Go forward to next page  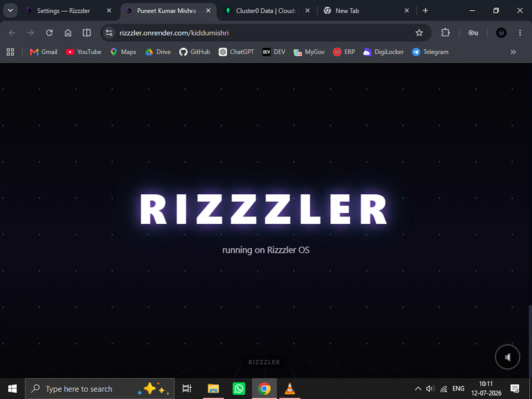31,33
